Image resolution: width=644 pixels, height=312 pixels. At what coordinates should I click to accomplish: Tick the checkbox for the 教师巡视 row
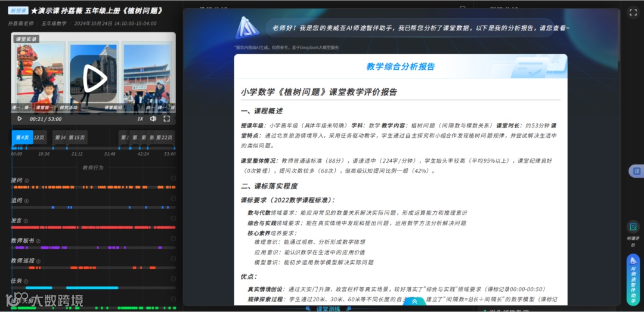coord(173,259)
